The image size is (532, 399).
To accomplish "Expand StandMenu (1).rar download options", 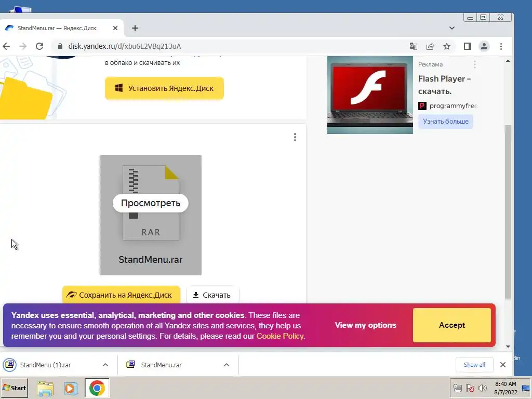I will (105, 365).
